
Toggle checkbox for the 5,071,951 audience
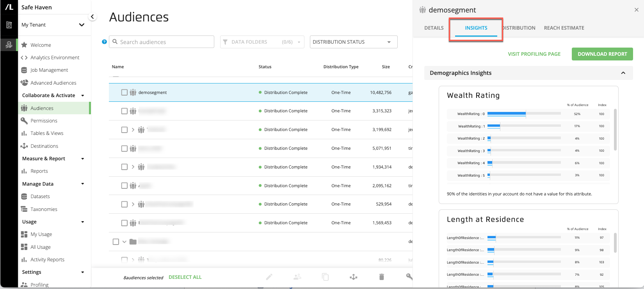click(x=124, y=149)
